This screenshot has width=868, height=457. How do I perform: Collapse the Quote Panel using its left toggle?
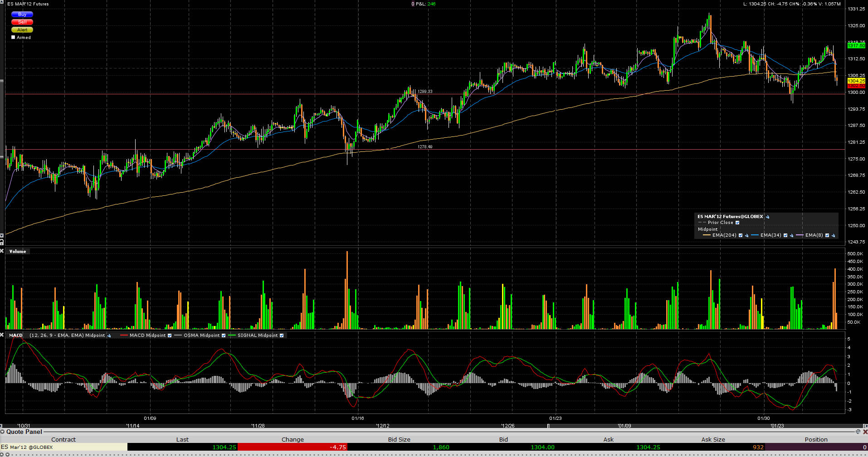coord(3,432)
